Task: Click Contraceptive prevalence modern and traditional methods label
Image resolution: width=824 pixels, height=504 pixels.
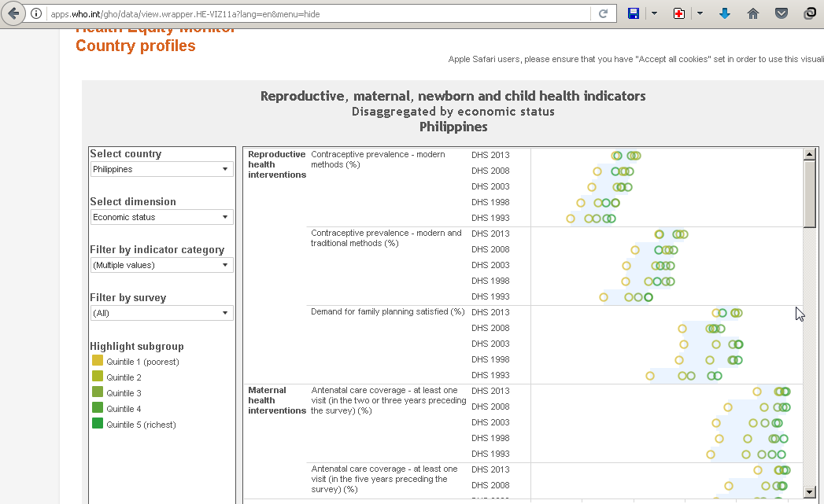Action: tap(386, 237)
